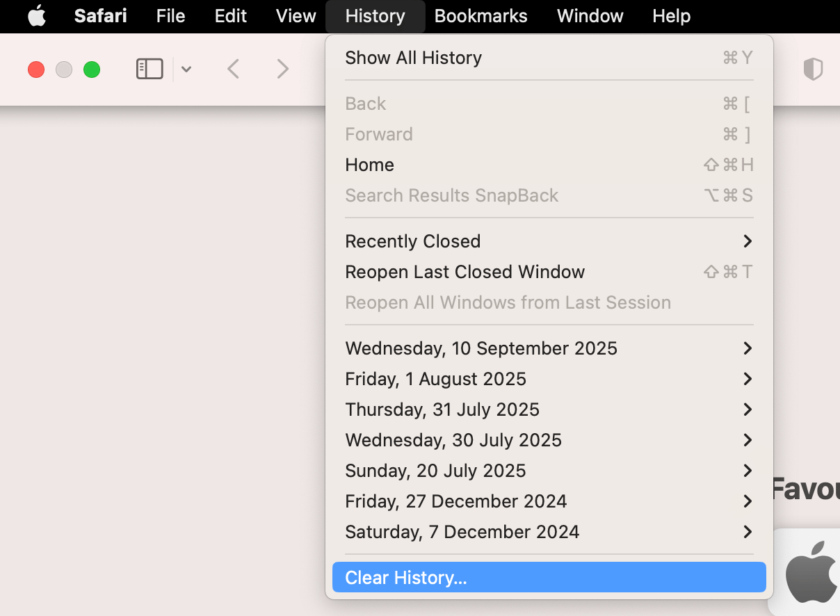This screenshot has width=840, height=616.
Task: Open the privacy report shield icon
Action: click(x=813, y=69)
